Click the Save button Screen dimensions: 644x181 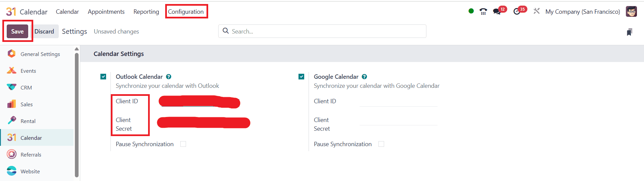17,32
